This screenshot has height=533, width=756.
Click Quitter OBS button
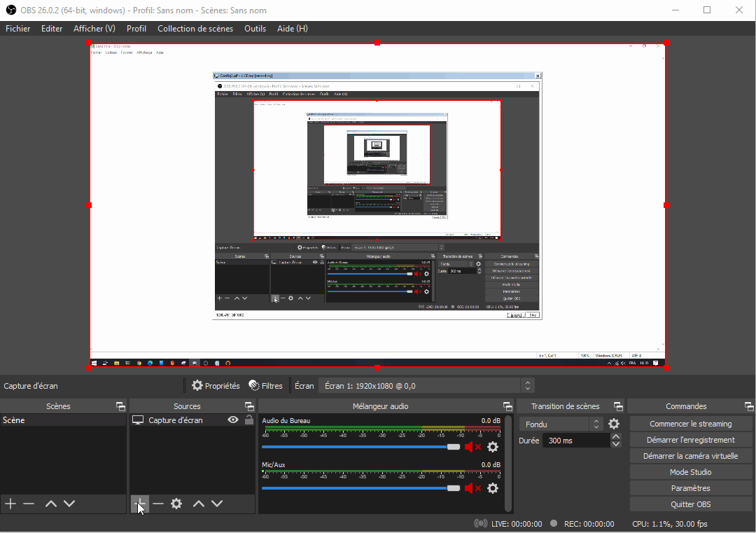690,504
